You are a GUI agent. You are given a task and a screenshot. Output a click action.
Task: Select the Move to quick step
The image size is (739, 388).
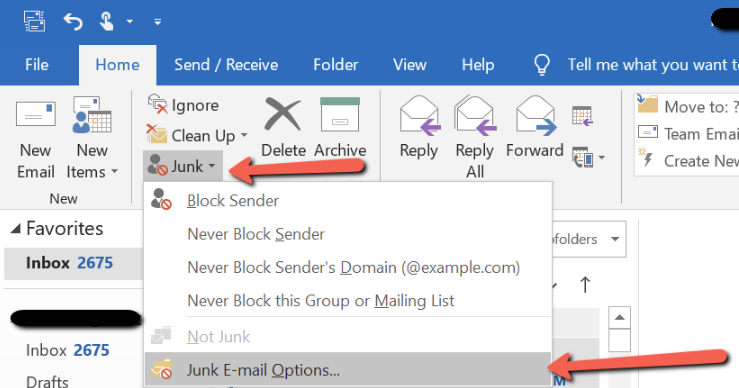pos(688,107)
